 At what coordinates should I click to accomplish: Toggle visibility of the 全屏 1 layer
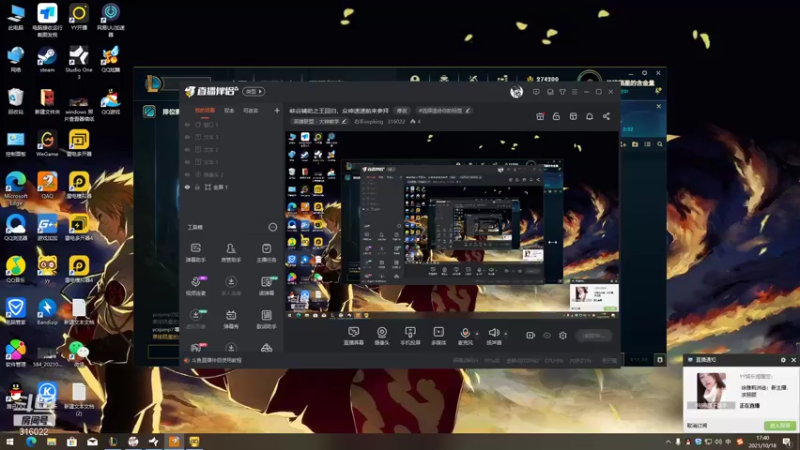pos(187,187)
